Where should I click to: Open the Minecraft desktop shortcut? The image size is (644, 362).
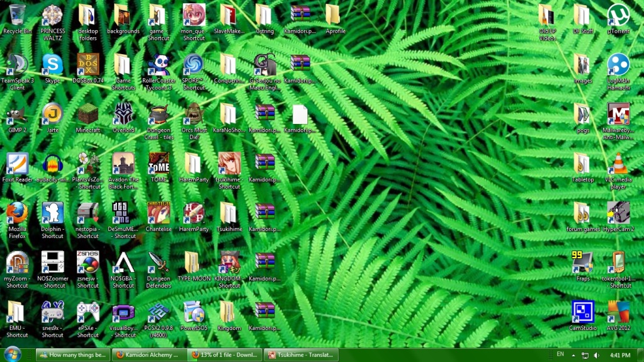coord(88,115)
